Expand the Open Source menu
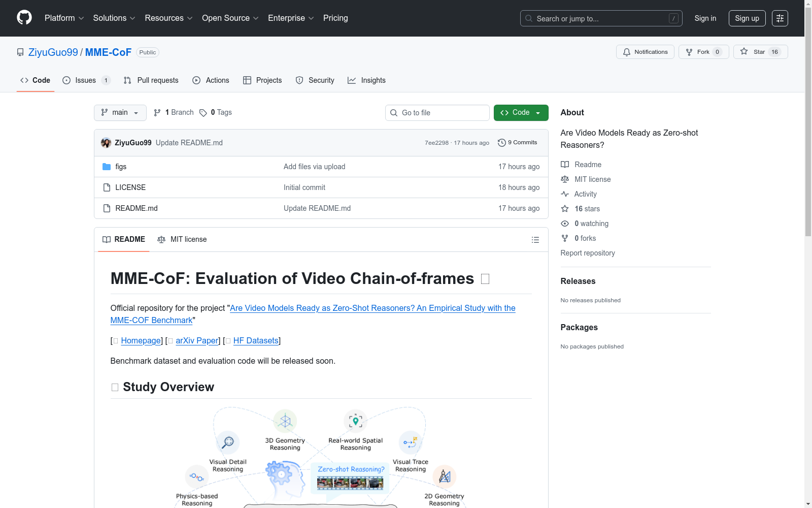 tap(230, 18)
